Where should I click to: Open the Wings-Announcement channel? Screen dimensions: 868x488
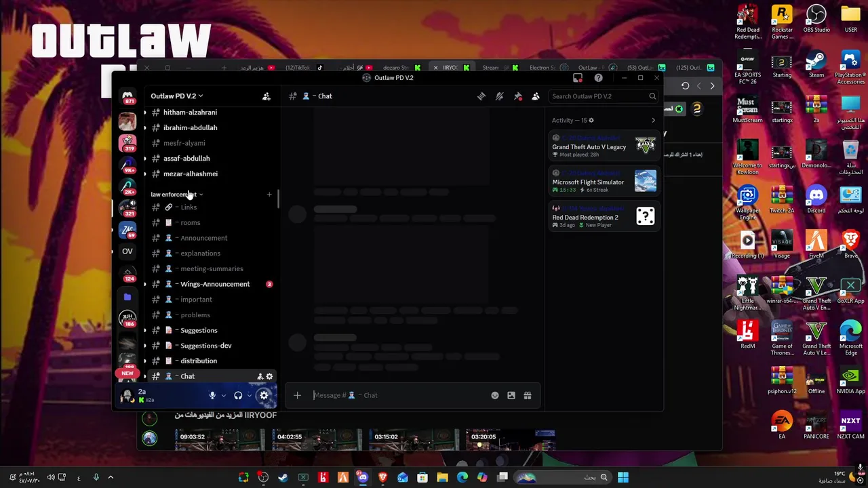pos(210,284)
